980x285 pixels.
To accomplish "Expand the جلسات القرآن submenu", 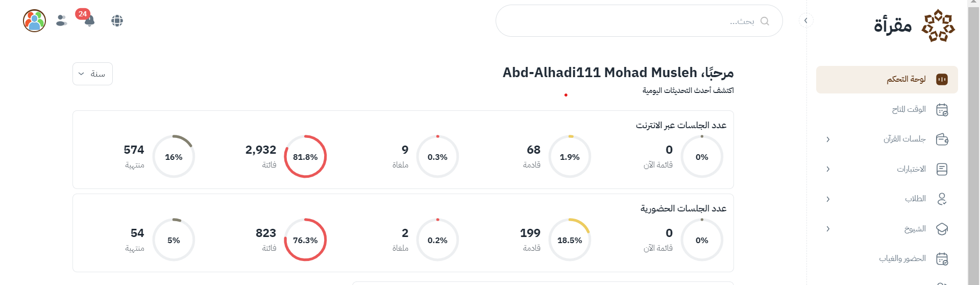I will click(828, 139).
